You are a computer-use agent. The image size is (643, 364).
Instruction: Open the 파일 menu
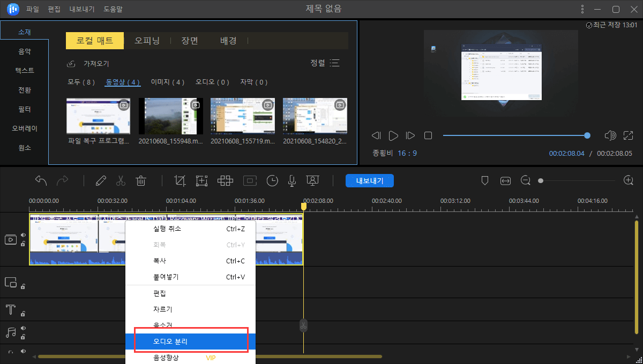pyautogui.click(x=33, y=9)
